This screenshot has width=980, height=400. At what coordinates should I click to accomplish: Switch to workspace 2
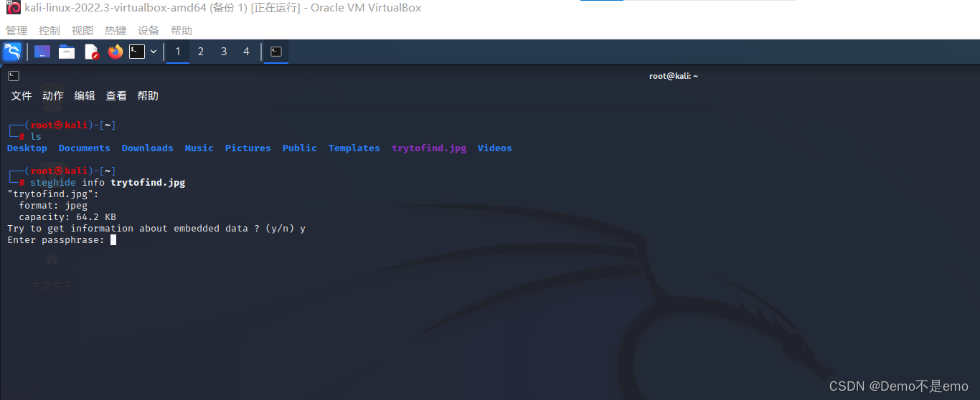tap(201, 52)
